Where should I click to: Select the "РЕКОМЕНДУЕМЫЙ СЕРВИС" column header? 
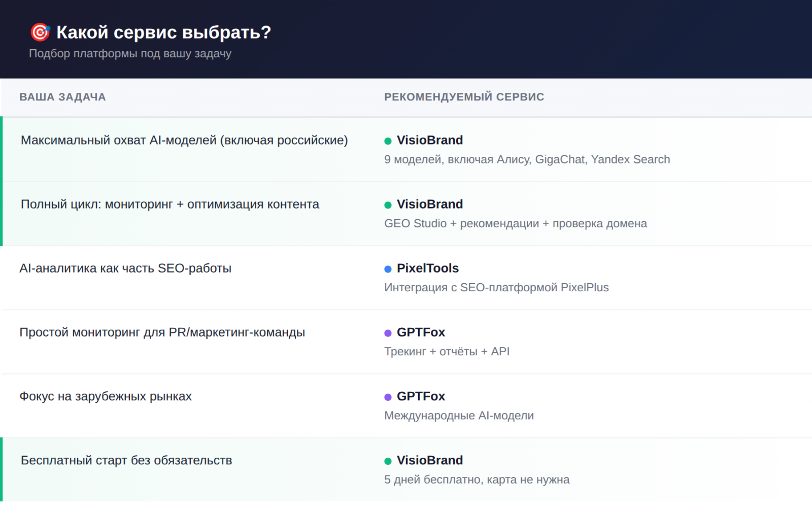pyautogui.click(x=464, y=97)
